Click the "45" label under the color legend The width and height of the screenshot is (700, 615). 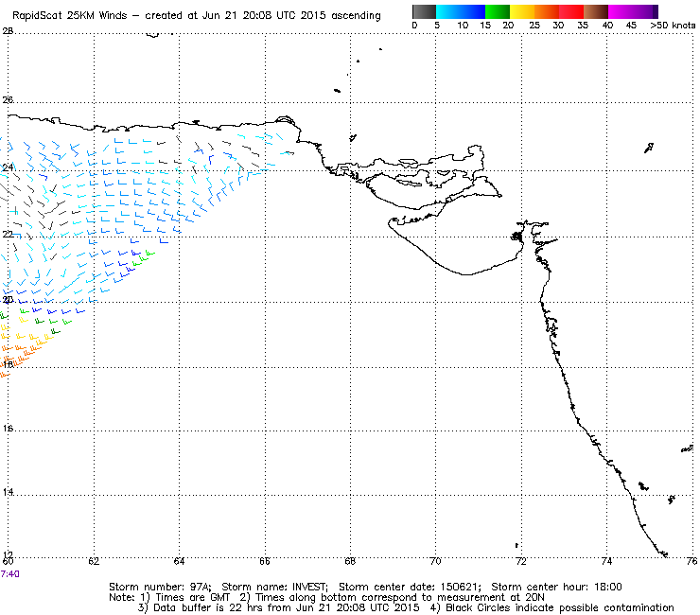[631, 26]
